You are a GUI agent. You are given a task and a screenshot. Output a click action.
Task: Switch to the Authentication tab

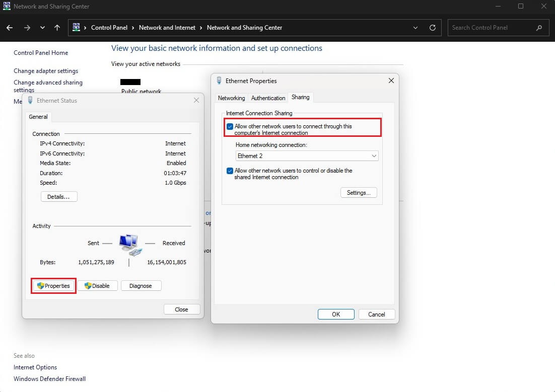point(267,98)
